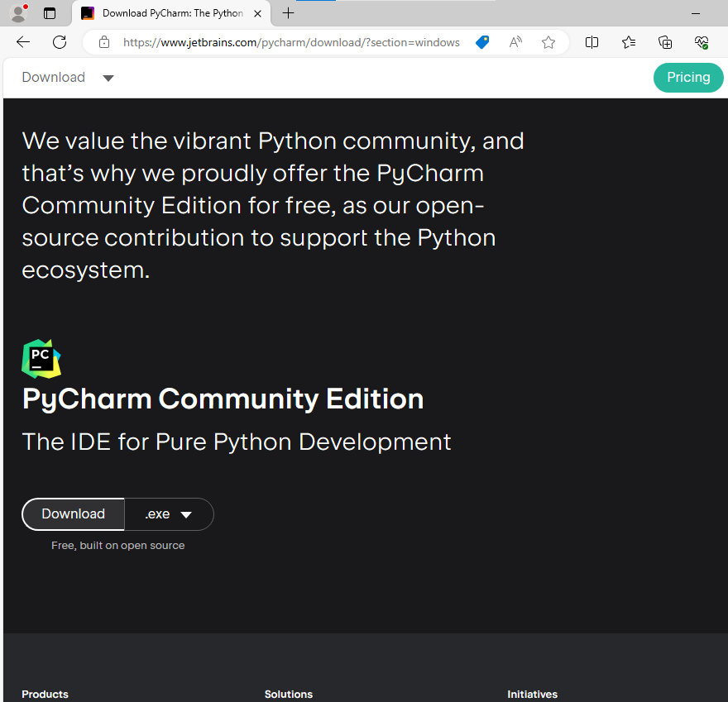Open the tab actions menu icon

tap(50, 13)
